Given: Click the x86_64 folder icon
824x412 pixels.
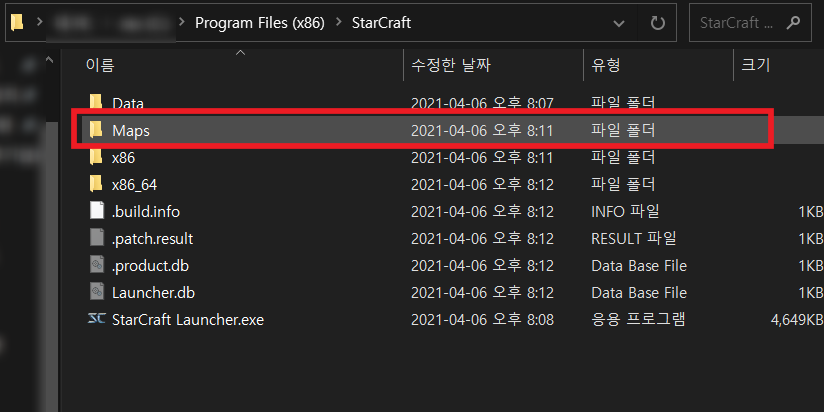Looking at the screenshot, I should (96, 184).
